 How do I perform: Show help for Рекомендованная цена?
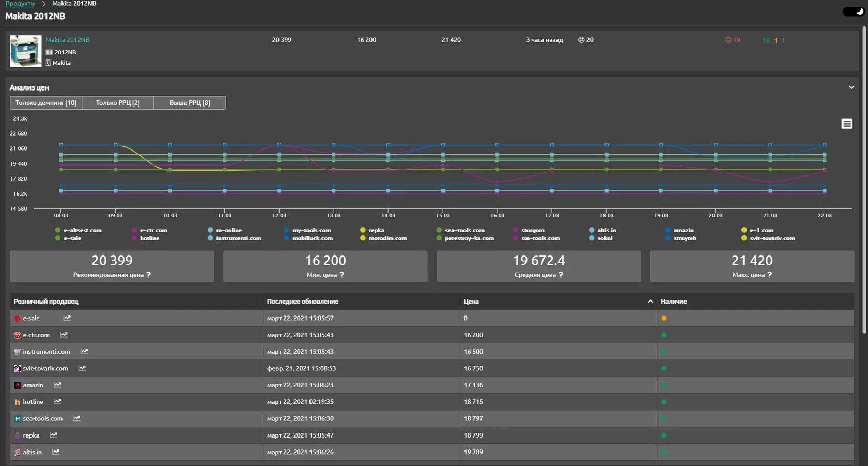pyautogui.click(x=149, y=275)
